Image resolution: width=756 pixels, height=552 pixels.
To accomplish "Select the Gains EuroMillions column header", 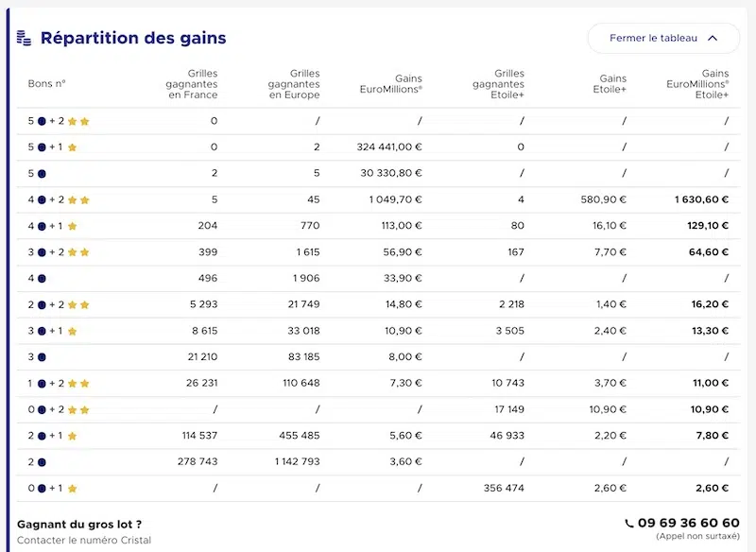I will [x=391, y=84].
